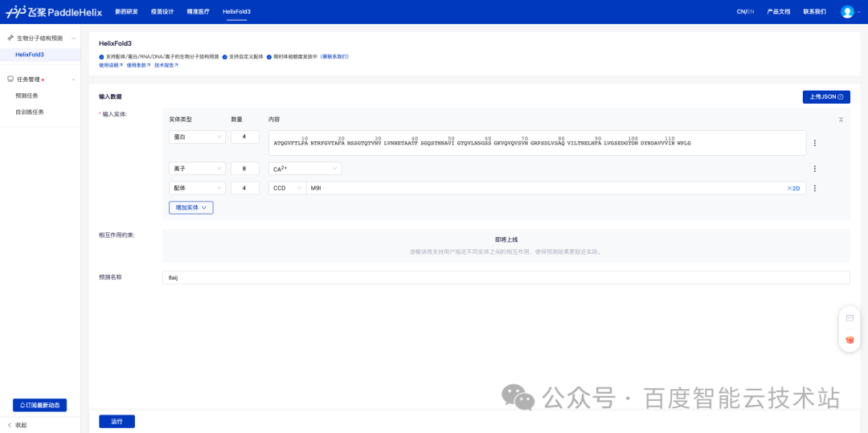This screenshot has width=868, height=433.
Task: Collapse the 生物分子结构预测 sidebar group
Action: click(74, 38)
